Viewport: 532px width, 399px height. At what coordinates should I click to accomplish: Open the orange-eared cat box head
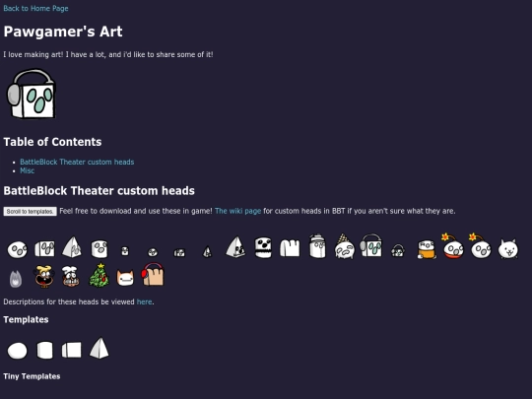pos(125,278)
